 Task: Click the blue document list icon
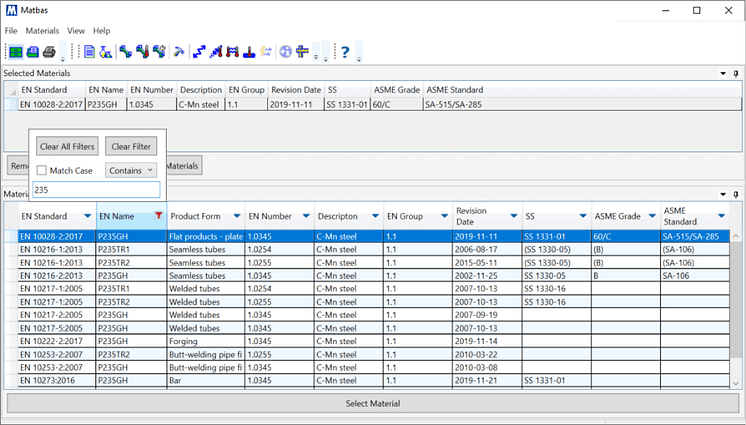[89, 51]
